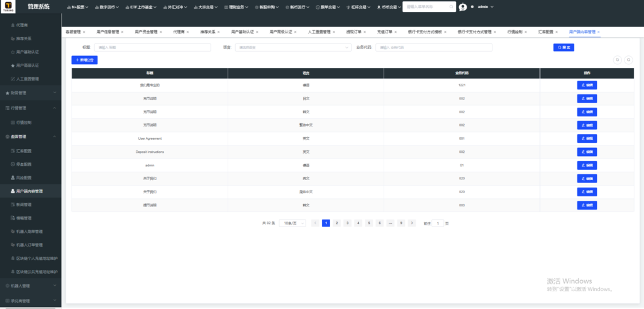Open the N+股票 top menu dropdown
644x309 pixels.
coord(77,7)
